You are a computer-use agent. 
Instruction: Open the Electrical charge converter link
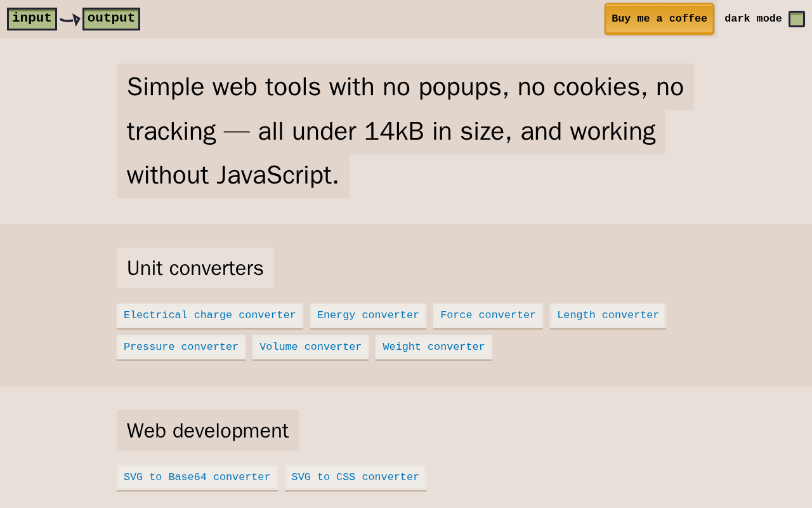coord(209,316)
